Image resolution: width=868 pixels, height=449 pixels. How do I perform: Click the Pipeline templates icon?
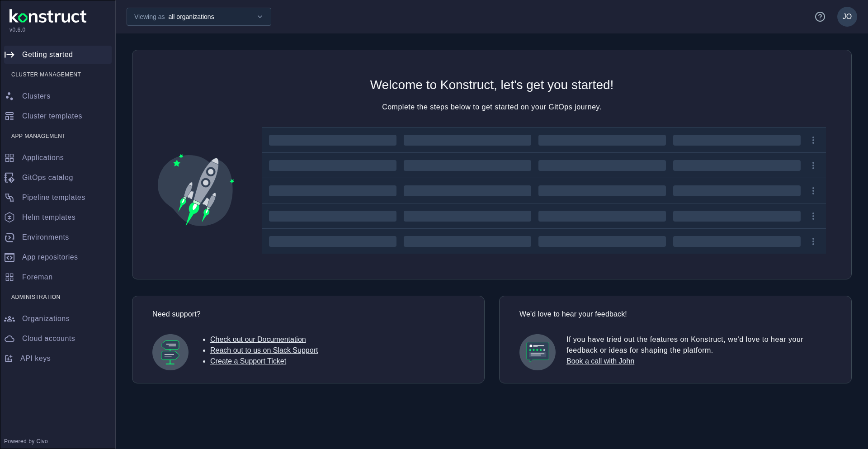click(9, 198)
